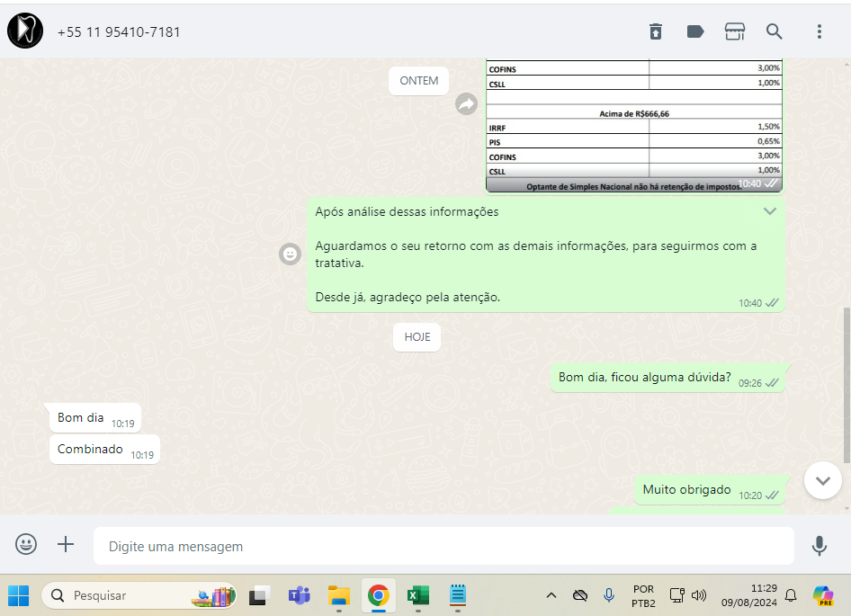851x616 pixels.
Task: Click the 'Digite uma mensagem' field
Action: [x=443, y=546]
